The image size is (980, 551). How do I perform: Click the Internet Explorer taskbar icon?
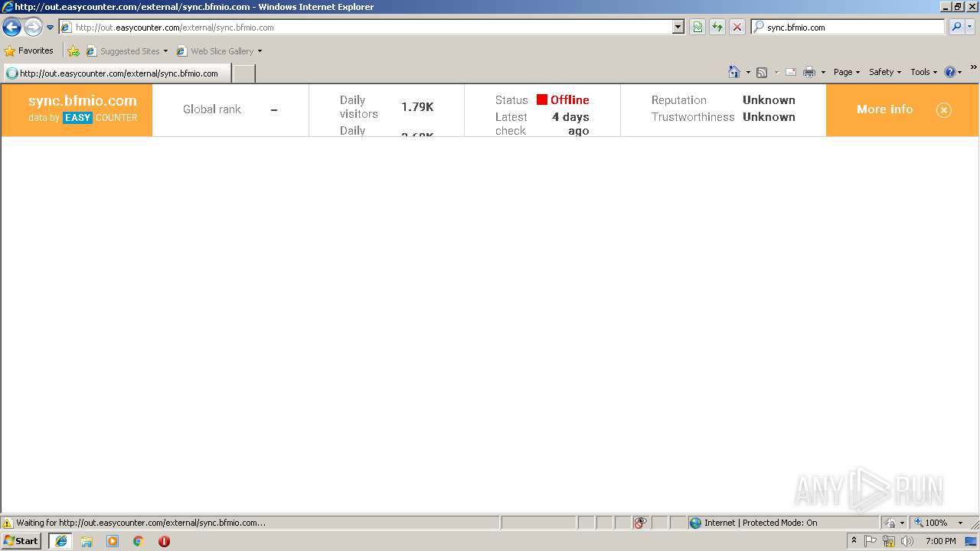click(x=60, y=541)
